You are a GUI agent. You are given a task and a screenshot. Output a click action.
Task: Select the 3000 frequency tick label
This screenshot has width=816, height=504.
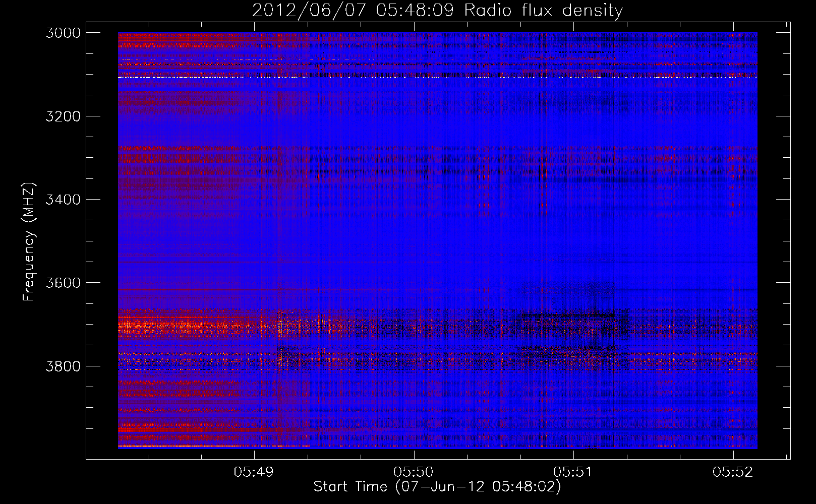[63, 33]
